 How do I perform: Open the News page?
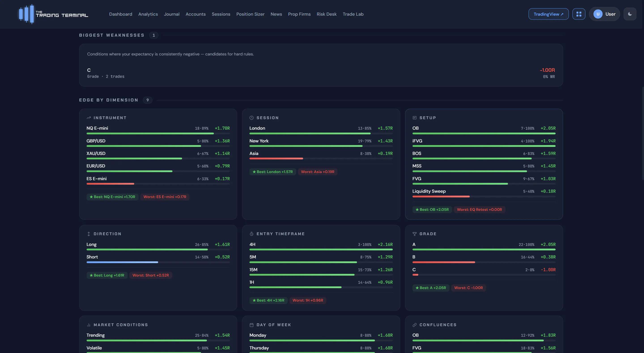276,14
